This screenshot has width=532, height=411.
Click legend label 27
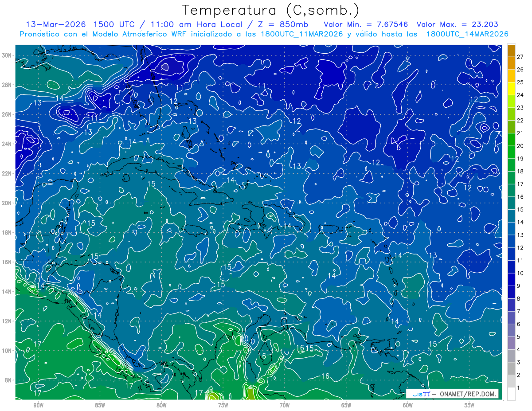pyautogui.click(x=520, y=56)
